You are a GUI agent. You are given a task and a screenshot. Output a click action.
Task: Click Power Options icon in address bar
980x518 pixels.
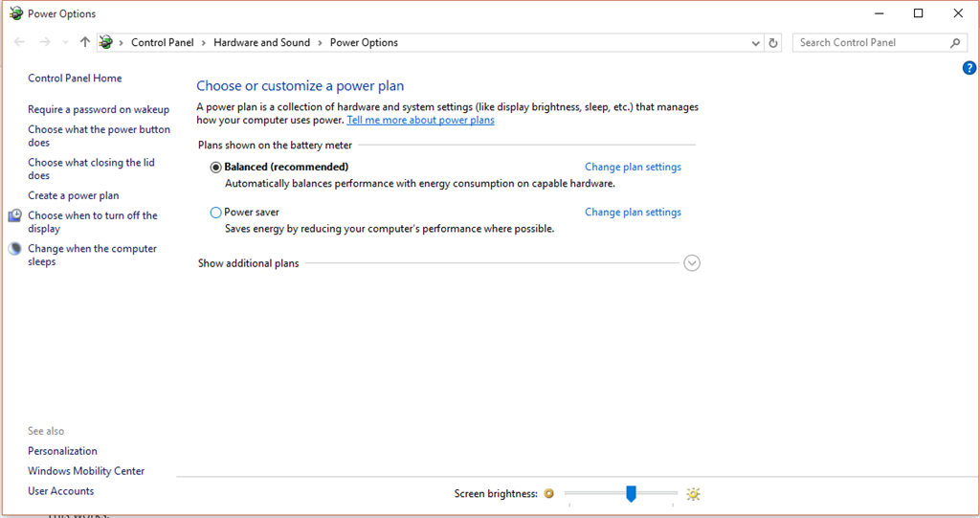pyautogui.click(x=105, y=42)
